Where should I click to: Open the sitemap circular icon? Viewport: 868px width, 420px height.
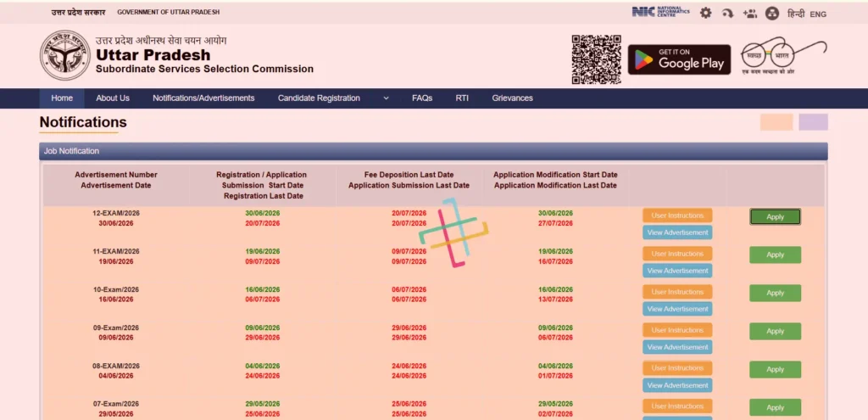click(771, 14)
